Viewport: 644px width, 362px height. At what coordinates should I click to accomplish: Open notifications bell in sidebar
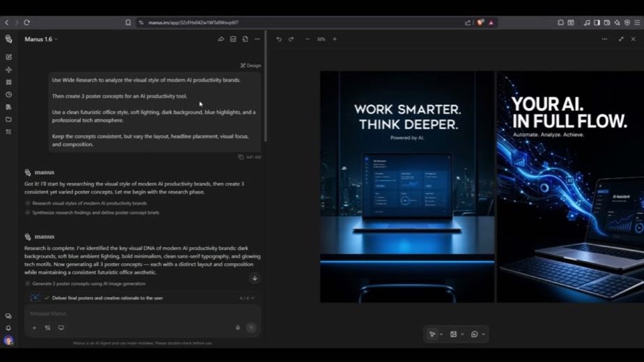(x=8, y=328)
